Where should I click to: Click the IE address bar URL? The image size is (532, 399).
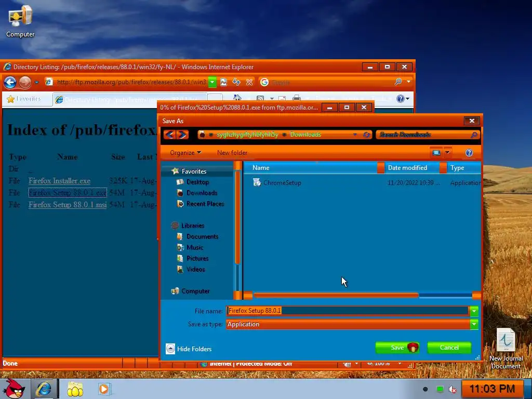(131, 82)
